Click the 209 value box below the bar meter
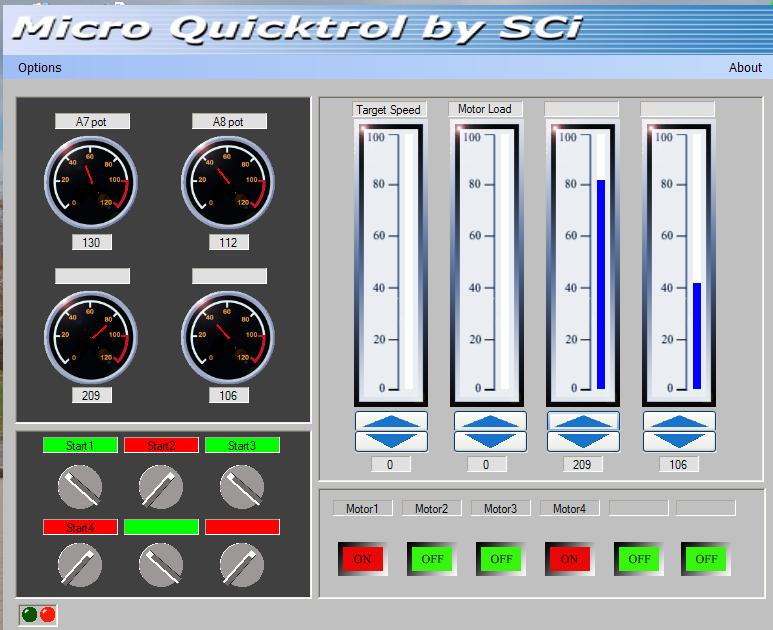 pyautogui.click(x=583, y=464)
